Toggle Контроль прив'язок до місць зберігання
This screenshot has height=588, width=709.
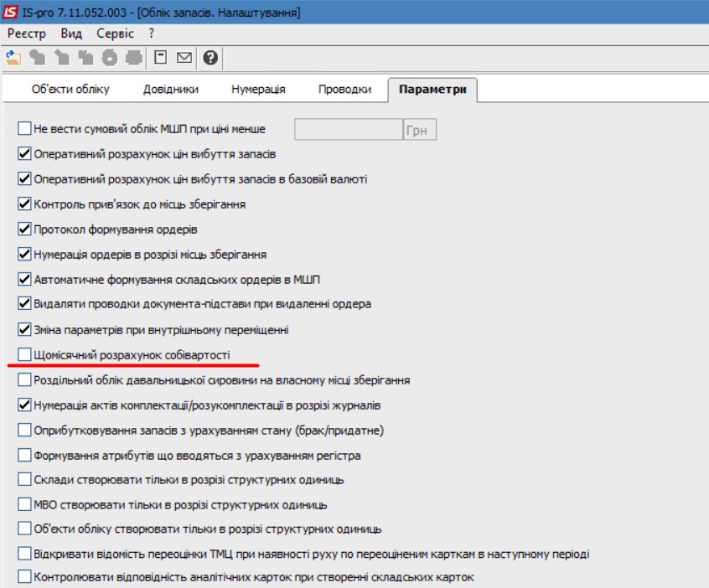coord(24,204)
